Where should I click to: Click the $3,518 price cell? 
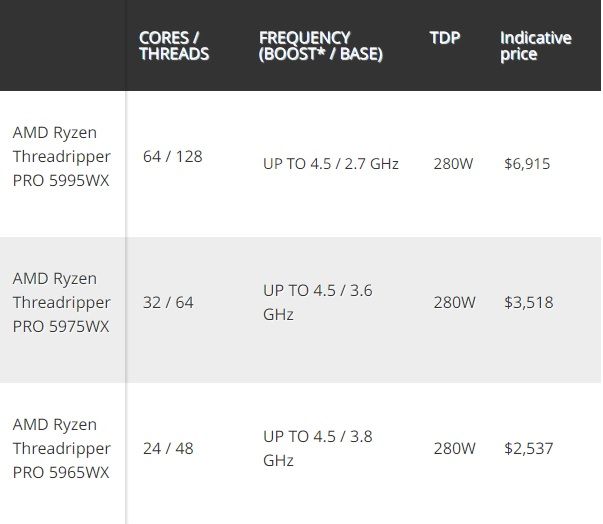coord(529,302)
